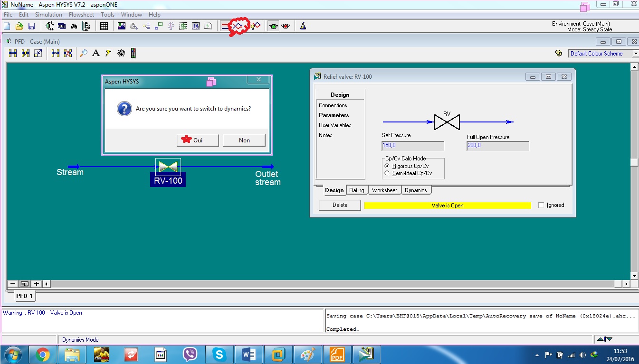Decline switching to dynamics with Non
The height and width of the screenshot is (364, 639).
pos(244,140)
